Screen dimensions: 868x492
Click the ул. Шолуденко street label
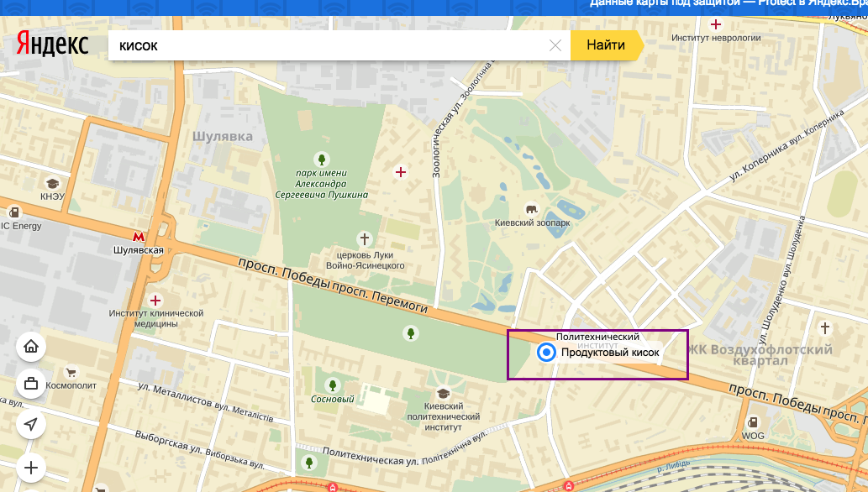click(x=783, y=280)
